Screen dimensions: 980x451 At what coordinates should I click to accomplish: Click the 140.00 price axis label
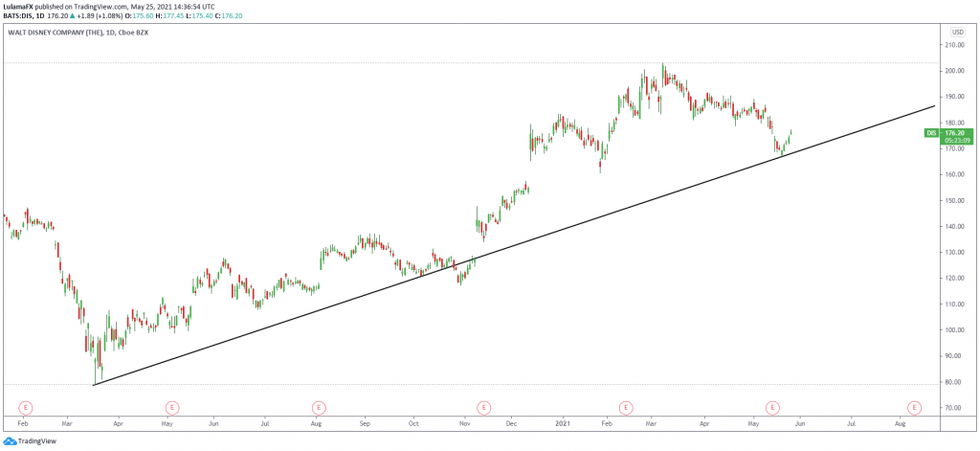953,226
